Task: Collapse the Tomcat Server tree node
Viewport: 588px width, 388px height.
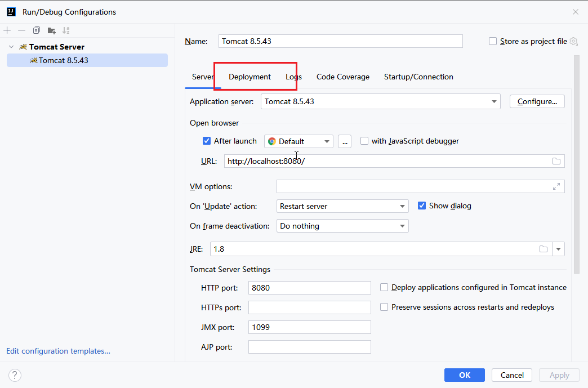Action: point(11,47)
